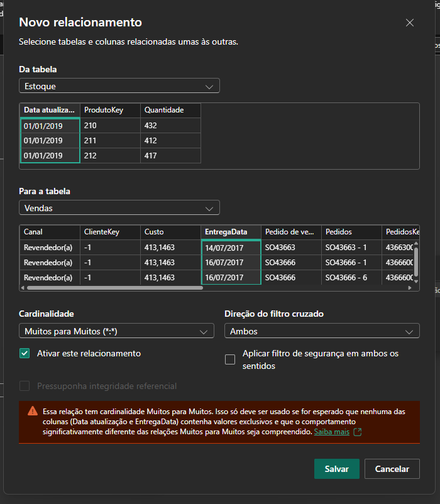Enable Aplicar filtro de segurança em ambos os sentidos
The height and width of the screenshot is (504, 440).
point(229,358)
